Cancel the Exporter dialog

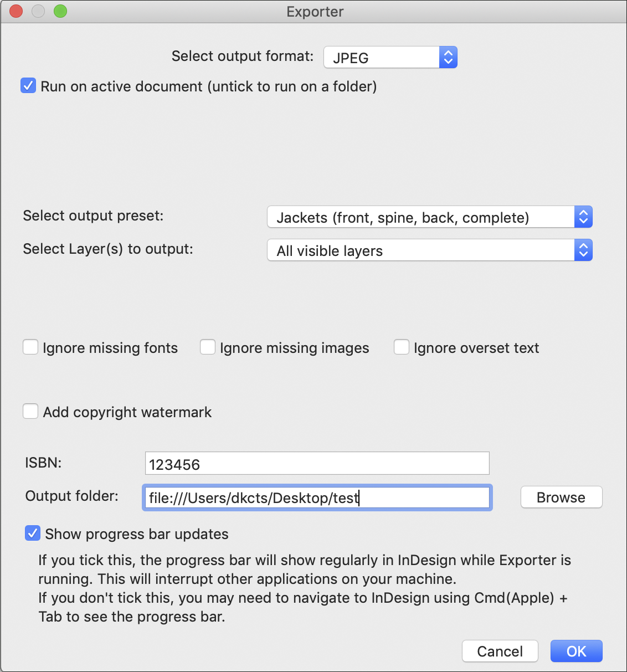(x=500, y=651)
